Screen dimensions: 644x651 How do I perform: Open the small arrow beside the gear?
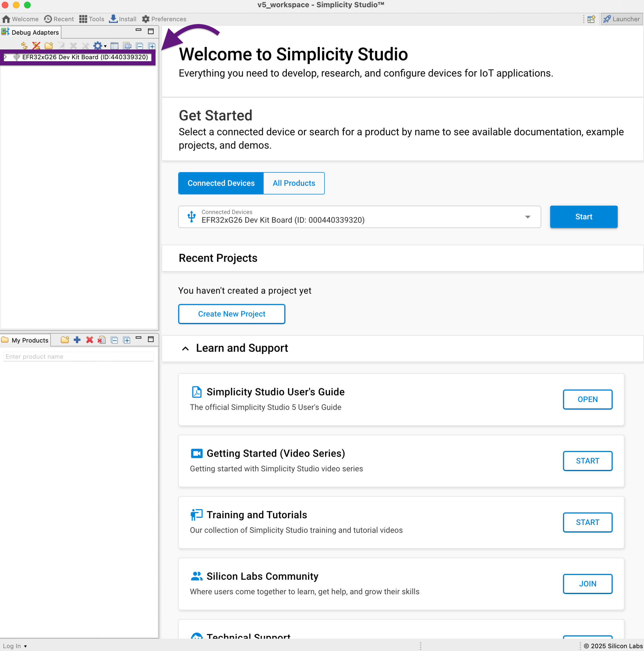[105, 46]
